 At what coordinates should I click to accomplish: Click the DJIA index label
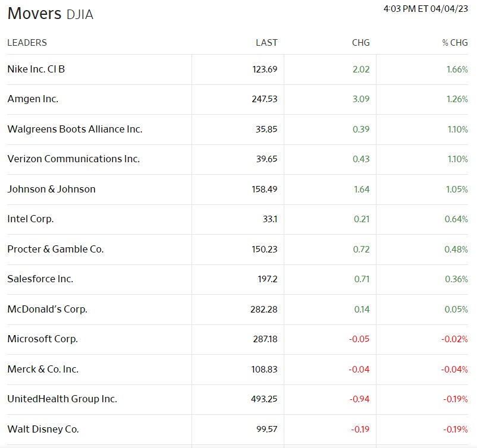80,15
